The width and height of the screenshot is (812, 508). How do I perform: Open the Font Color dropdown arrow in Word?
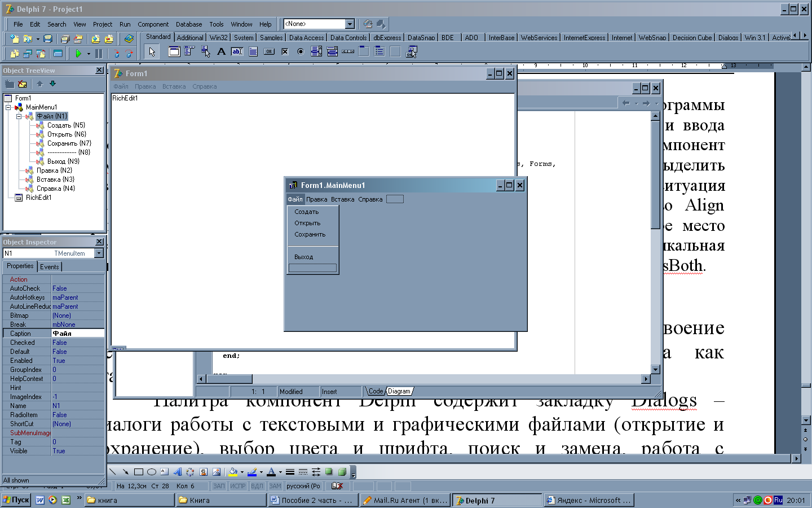[280, 472]
